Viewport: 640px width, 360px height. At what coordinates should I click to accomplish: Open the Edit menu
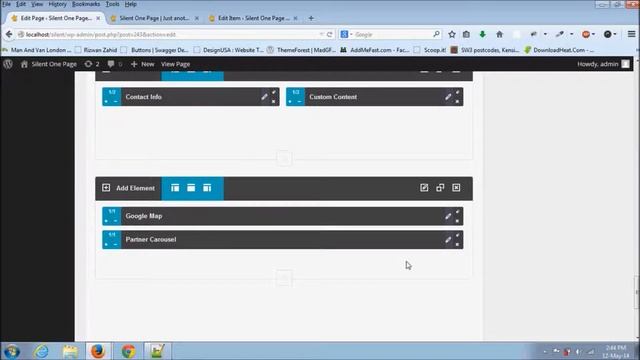[x=21, y=4]
